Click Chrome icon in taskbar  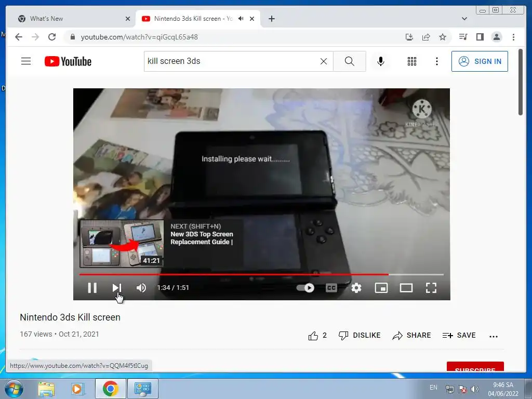[x=110, y=389]
